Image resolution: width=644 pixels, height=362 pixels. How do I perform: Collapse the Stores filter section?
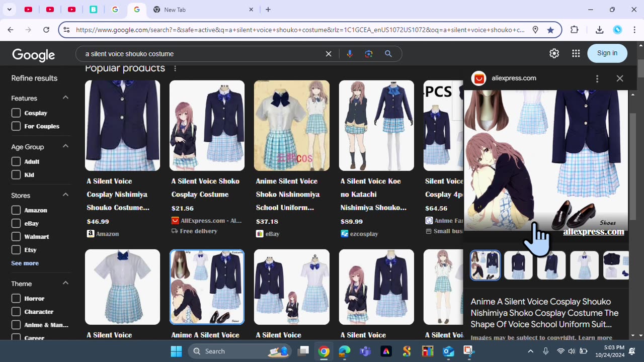pos(65,195)
